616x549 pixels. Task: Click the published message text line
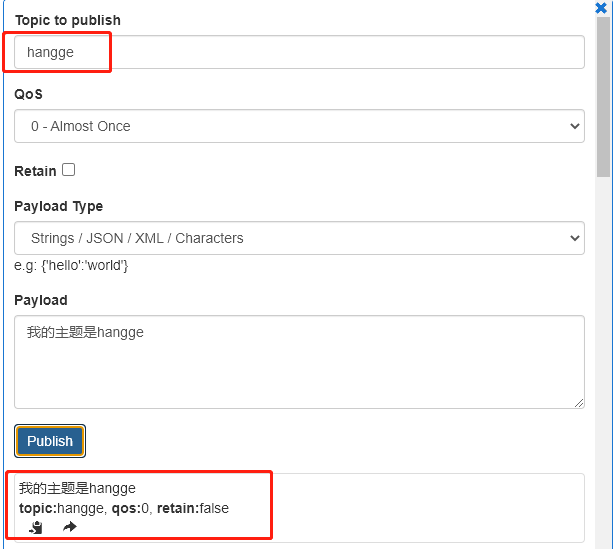[x=77, y=488]
